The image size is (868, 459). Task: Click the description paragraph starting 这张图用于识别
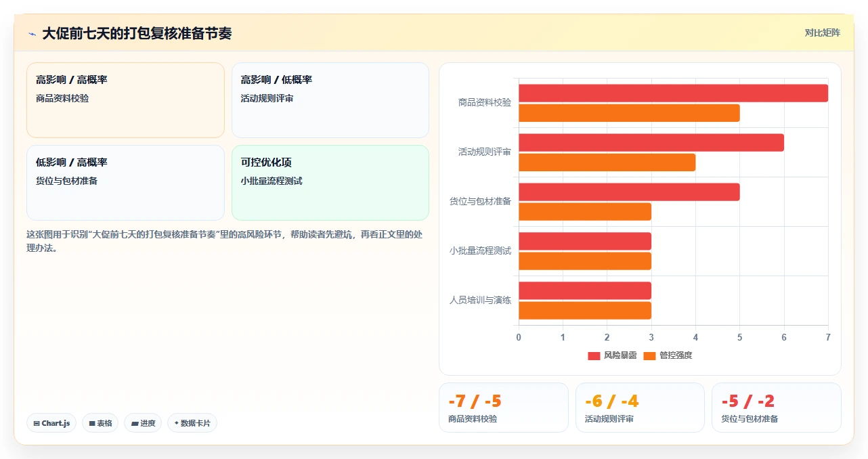point(224,241)
